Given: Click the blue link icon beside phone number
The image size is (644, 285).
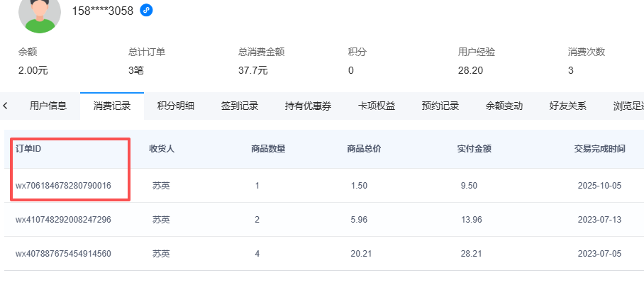Looking at the screenshot, I should [x=146, y=10].
